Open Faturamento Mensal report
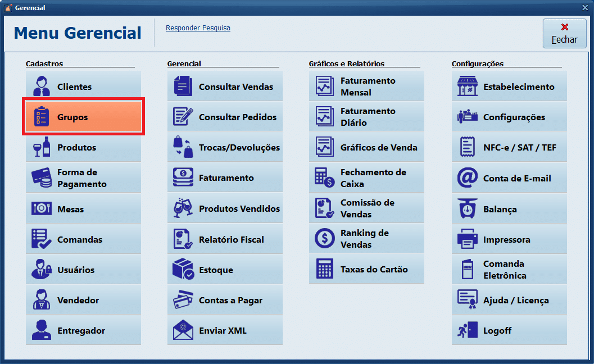 pyautogui.click(x=366, y=87)
